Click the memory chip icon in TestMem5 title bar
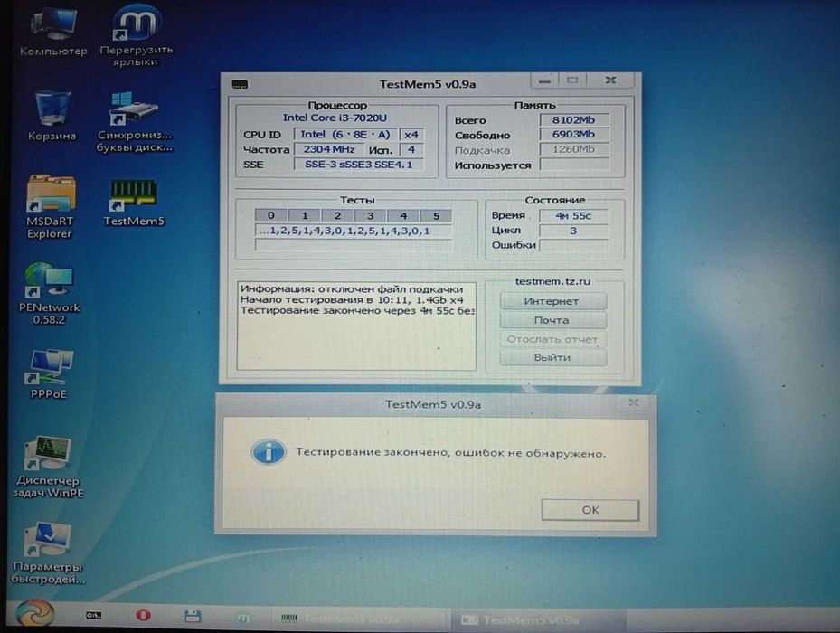Image resolution: width=840 pixels, height=633 pixels. (240, 84)
